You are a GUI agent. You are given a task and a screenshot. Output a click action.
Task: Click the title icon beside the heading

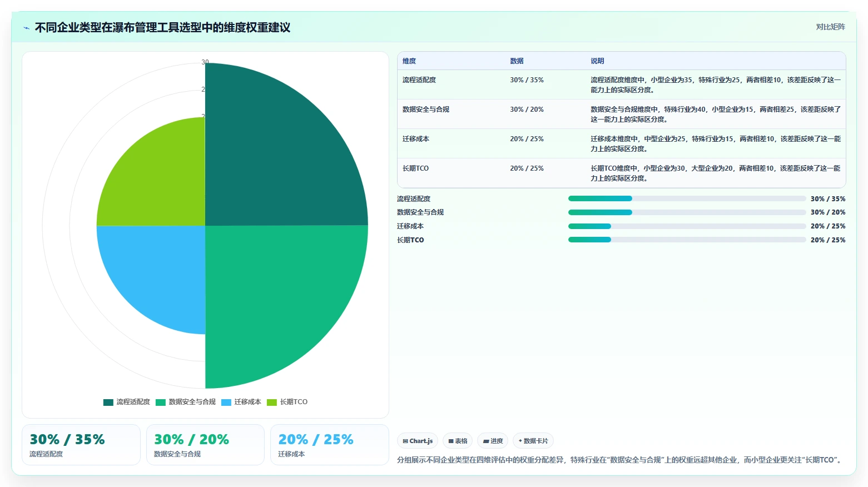26,28
